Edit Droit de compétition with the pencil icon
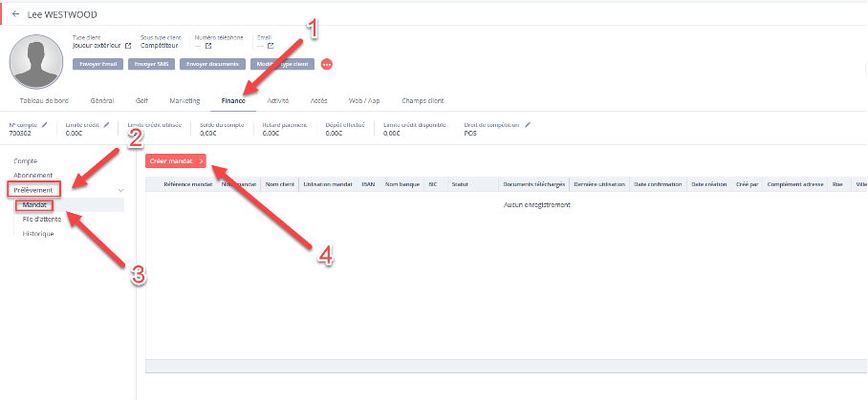 (x=528, y=125)
